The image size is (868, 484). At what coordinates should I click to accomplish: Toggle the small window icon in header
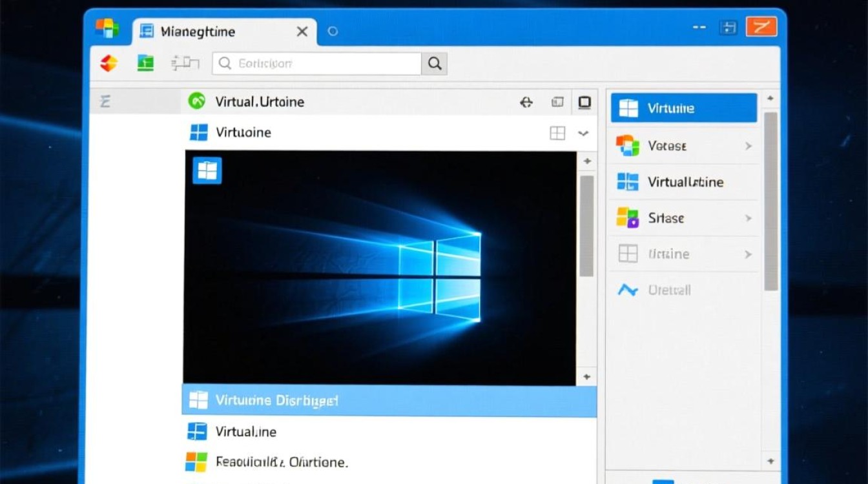(x=557, y=102)
